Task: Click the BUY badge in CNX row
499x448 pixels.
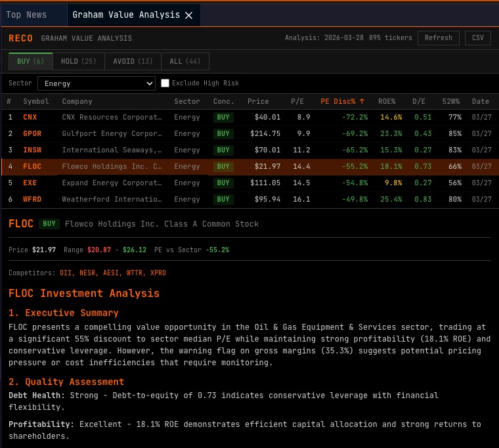Action: (x=223, y=117)
